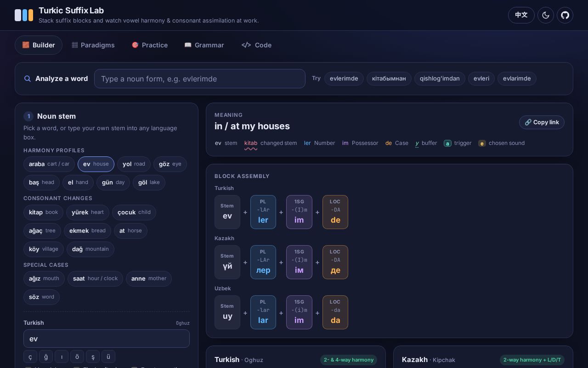This screenshot has height=368, width=588.
Task: Toggle dark mode with the moon icon
Action: click(546, 15)
